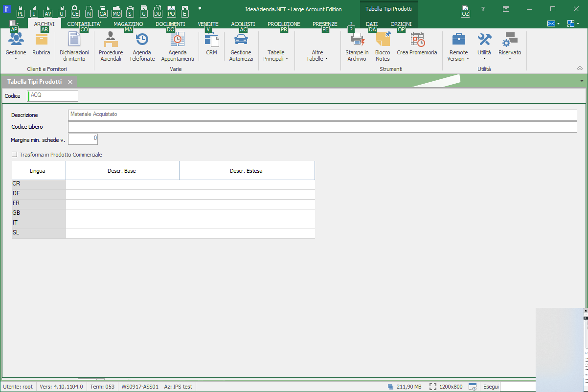This screenshot has height=392, width=588.
Task: Click the Descr. Estesa column header
Action: pyautogui.click(x=247, y=171)
